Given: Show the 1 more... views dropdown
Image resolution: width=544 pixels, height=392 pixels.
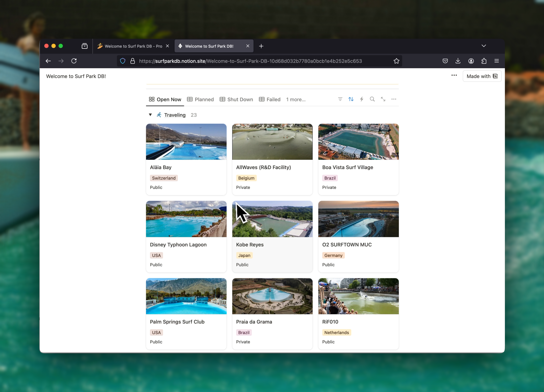Looking at the screenshot, I should [x=296, y=99].
